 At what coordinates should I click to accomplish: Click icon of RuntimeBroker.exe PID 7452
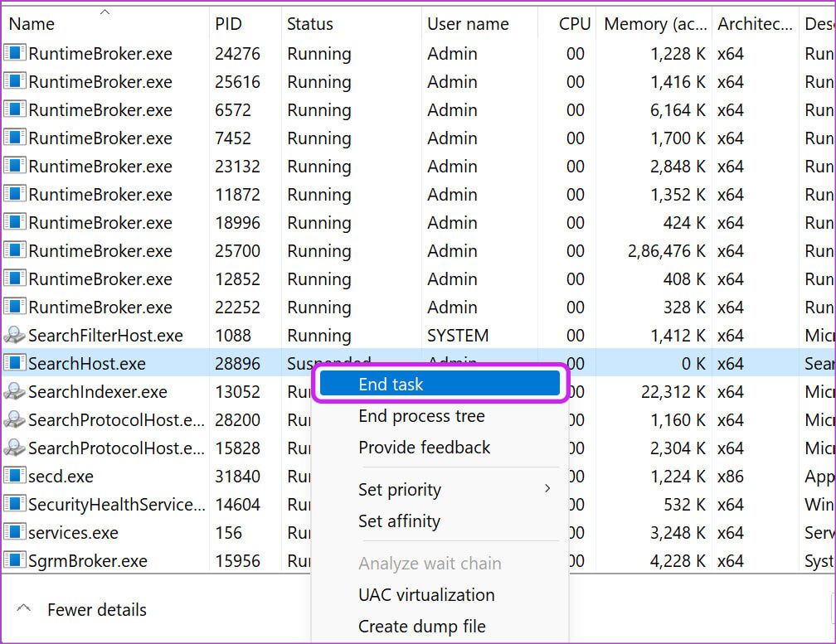tap(14, 138)
